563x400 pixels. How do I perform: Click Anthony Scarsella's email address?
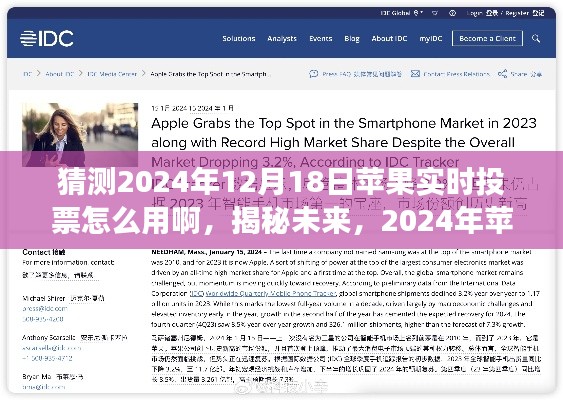coord(52,348)
